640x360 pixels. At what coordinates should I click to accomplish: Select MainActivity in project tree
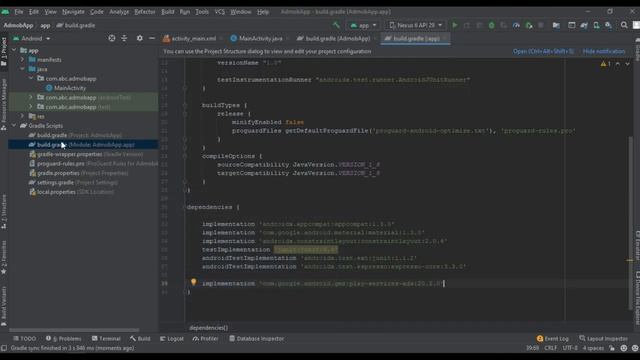point(70,88)
